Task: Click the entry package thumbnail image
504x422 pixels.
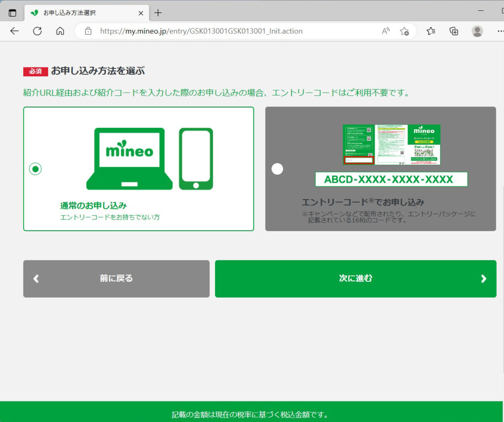Action: (391, 145)
